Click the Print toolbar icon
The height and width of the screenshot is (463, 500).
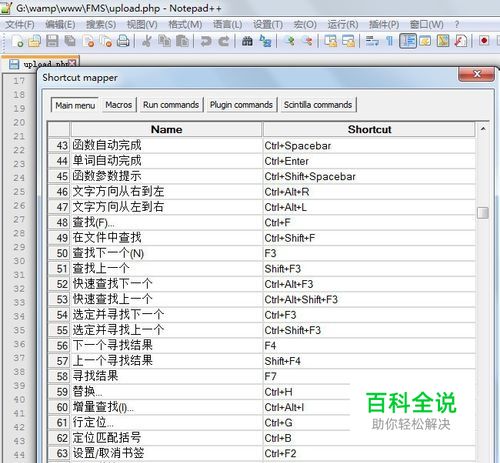pos(123,41)
